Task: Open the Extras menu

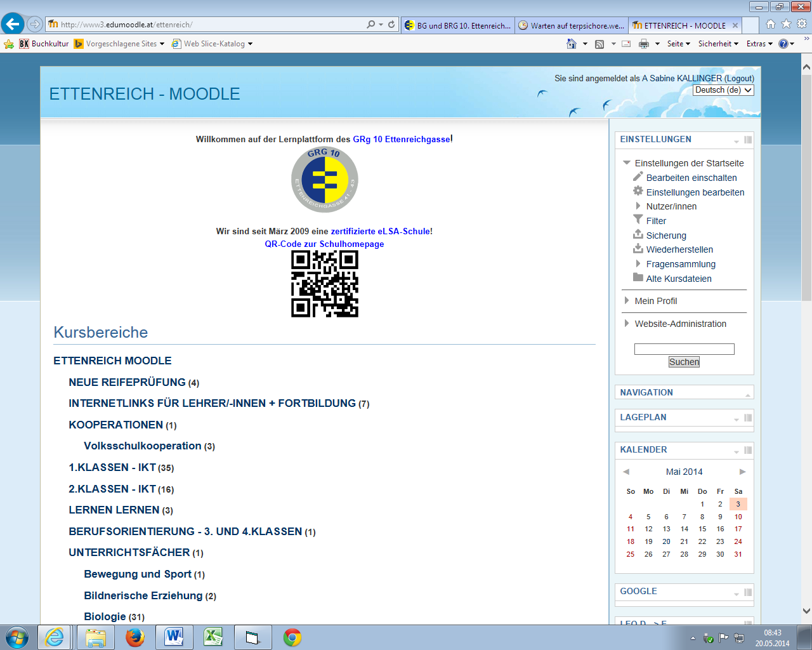Action: (759, 44)
